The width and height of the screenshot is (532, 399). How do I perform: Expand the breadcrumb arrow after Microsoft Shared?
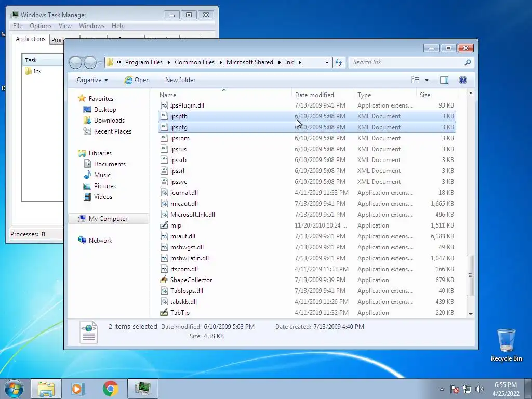pos(279,62)
